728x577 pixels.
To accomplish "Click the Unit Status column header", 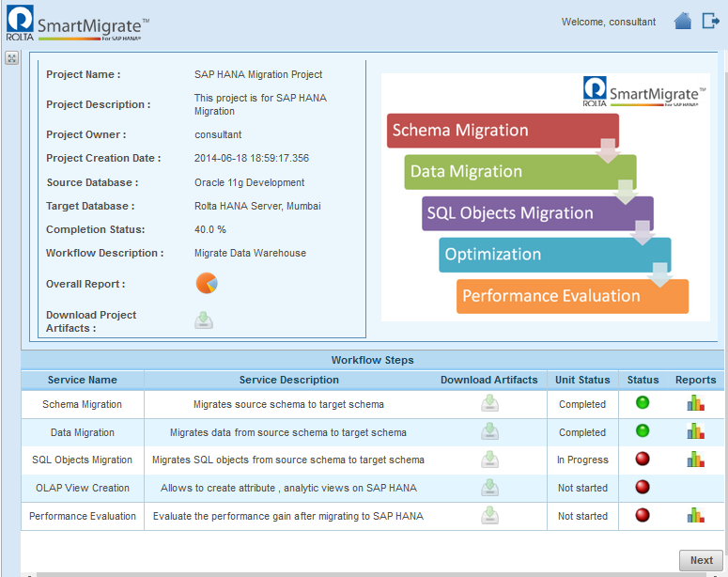I will point(582,381).
